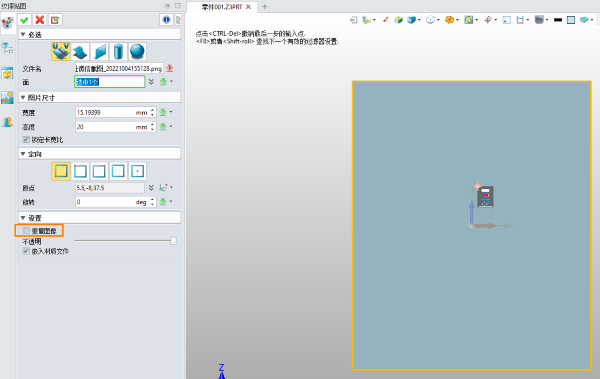This screenshot has width=600, height=379.
Task: Click the orange palette icon in top toolbar
Action: click(x=450, y=20)
